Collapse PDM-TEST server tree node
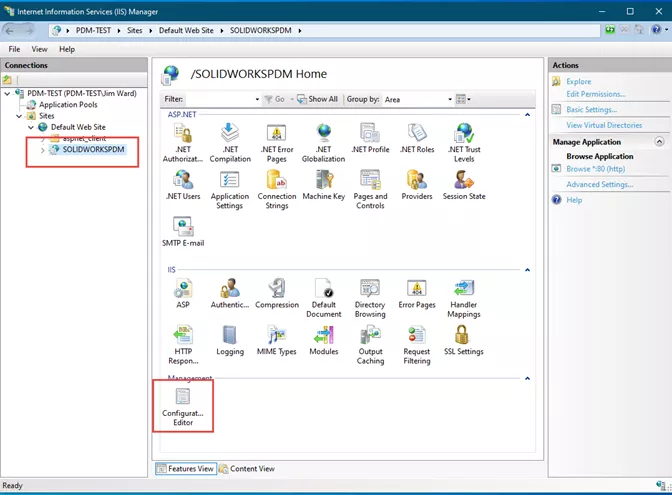Image resolution: width=672 pixels, height=495 pixels. [x=7, y=93]
